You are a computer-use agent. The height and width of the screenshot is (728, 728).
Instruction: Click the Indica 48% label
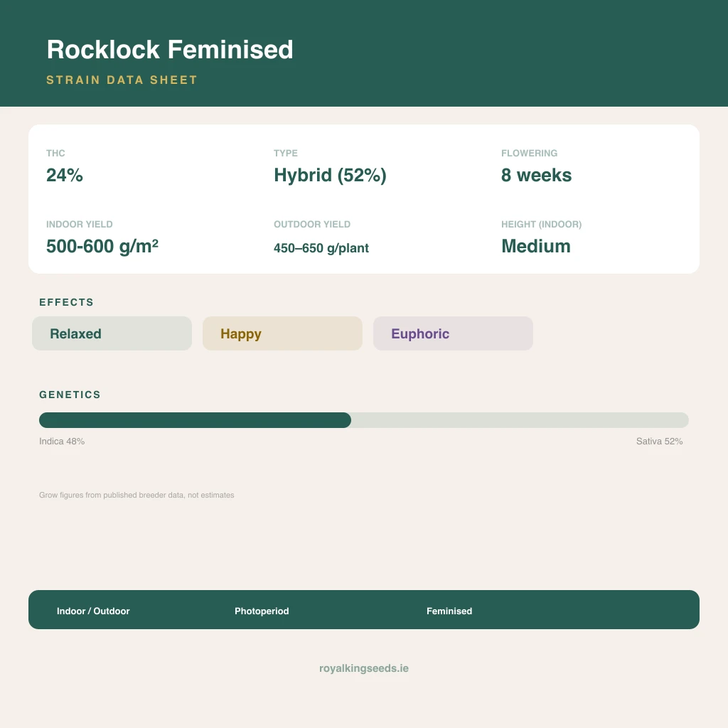coord(62,441)
